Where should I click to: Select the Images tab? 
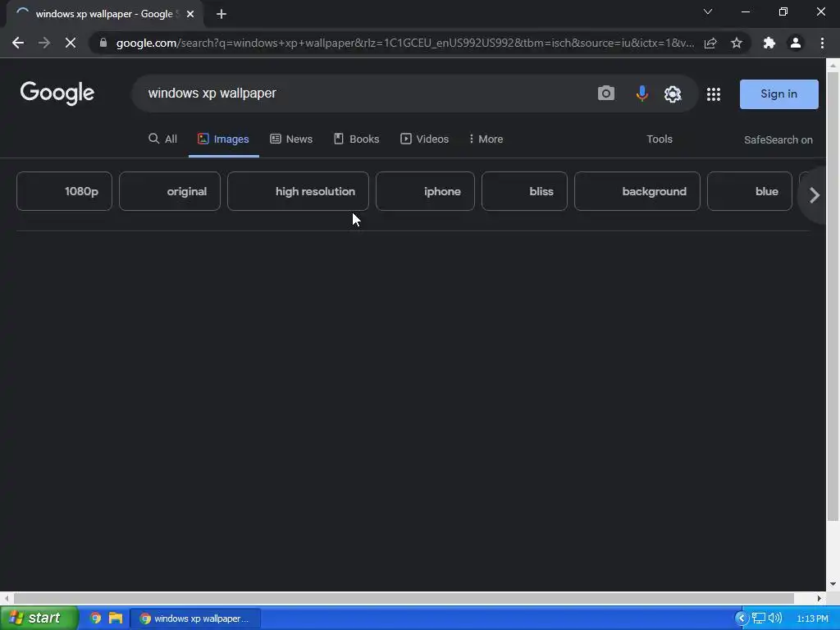(x=223, y=139)
